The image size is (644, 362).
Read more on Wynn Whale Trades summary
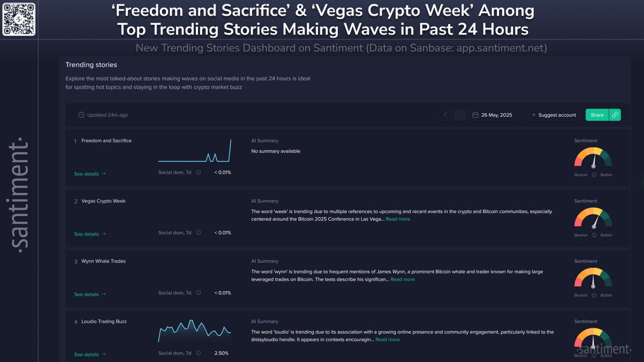(402, 279)
